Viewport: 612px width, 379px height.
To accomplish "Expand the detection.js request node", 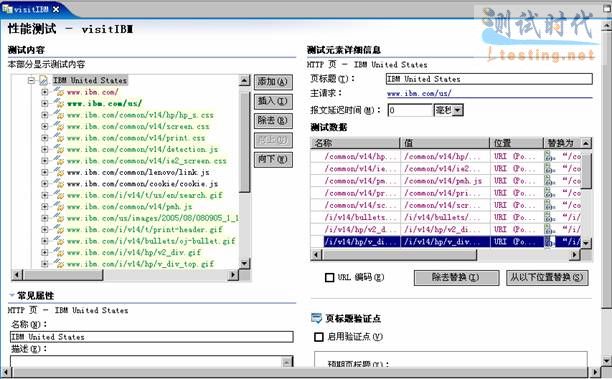I will tap(44, 149).
